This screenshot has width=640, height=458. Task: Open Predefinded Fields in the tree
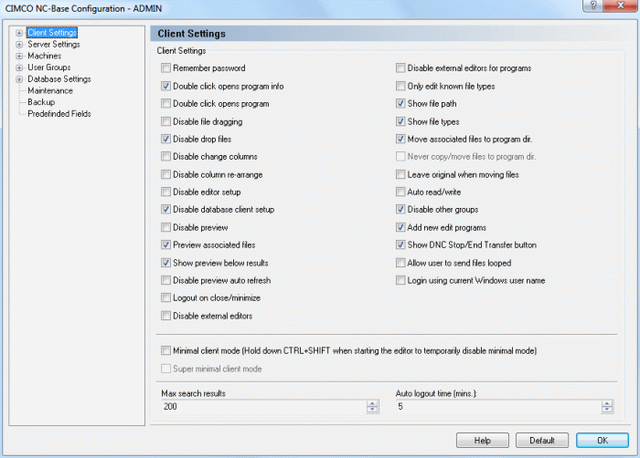click(x=59, y=114)
